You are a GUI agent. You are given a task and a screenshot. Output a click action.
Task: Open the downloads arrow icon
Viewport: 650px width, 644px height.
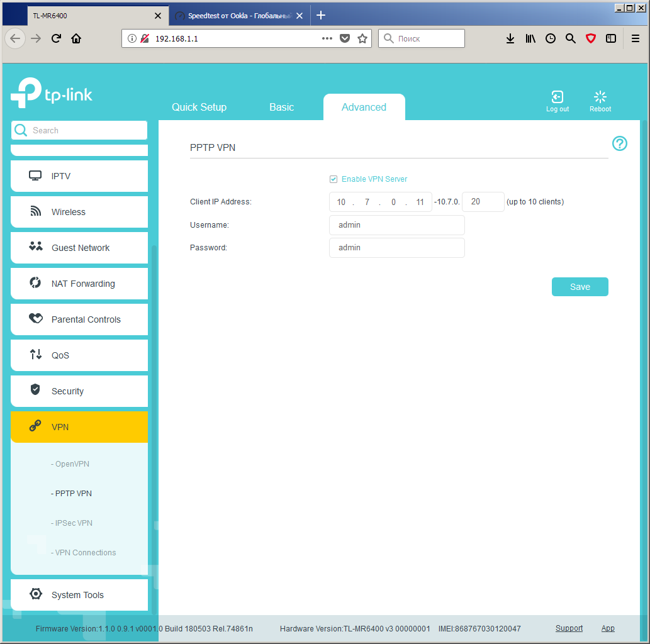(x=510, y=38)
